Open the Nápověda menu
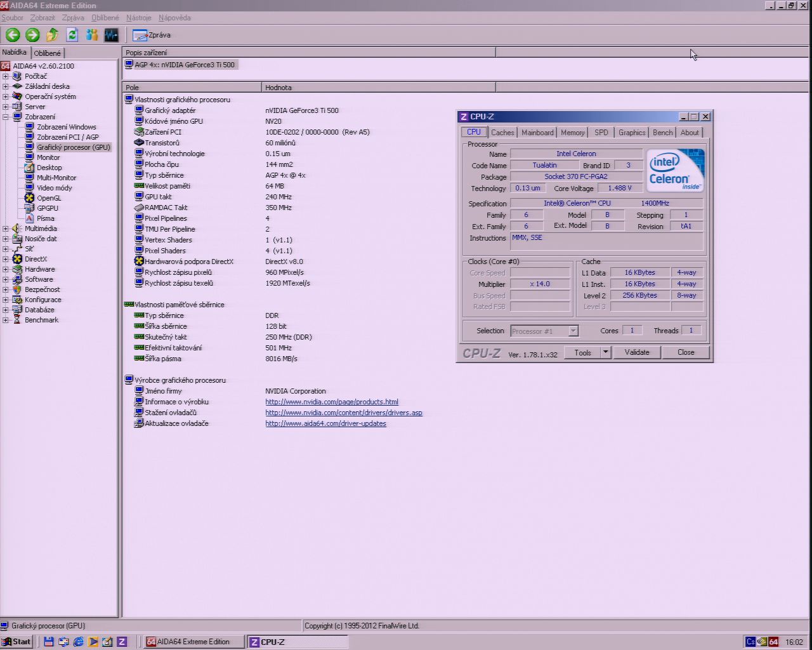Viewport: 812px width, 650px height. pos(174,18)
